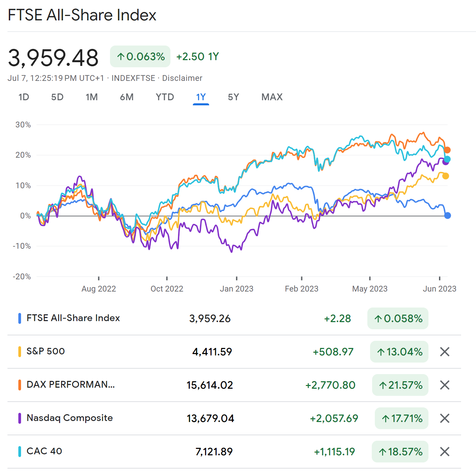Click the FTSE All-Share Index legend row
476x474 pixels.
234,318
